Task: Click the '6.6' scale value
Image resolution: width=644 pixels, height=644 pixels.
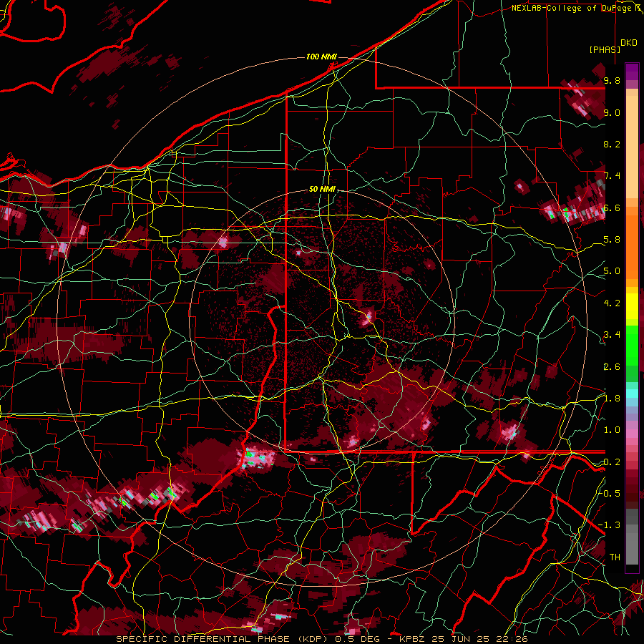Action: [612, 208]
